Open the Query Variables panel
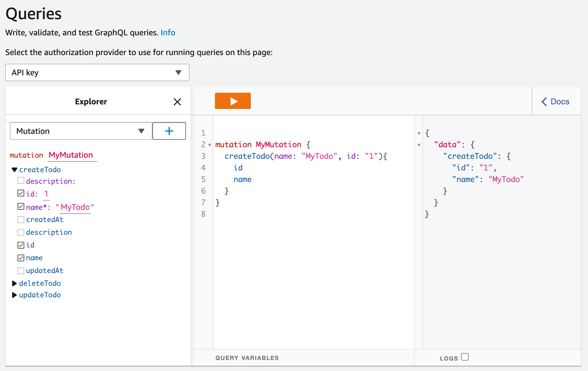 (x=247, y=358)
